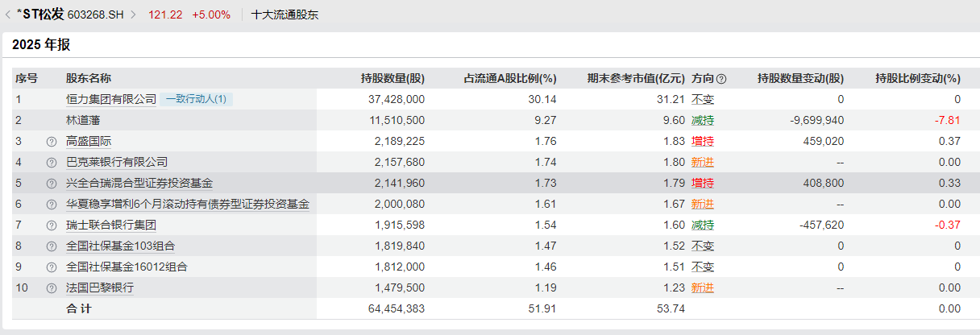Open shareholder 恒力集团有限公司
Screen dimensions: 980x335
coord(111,100)
